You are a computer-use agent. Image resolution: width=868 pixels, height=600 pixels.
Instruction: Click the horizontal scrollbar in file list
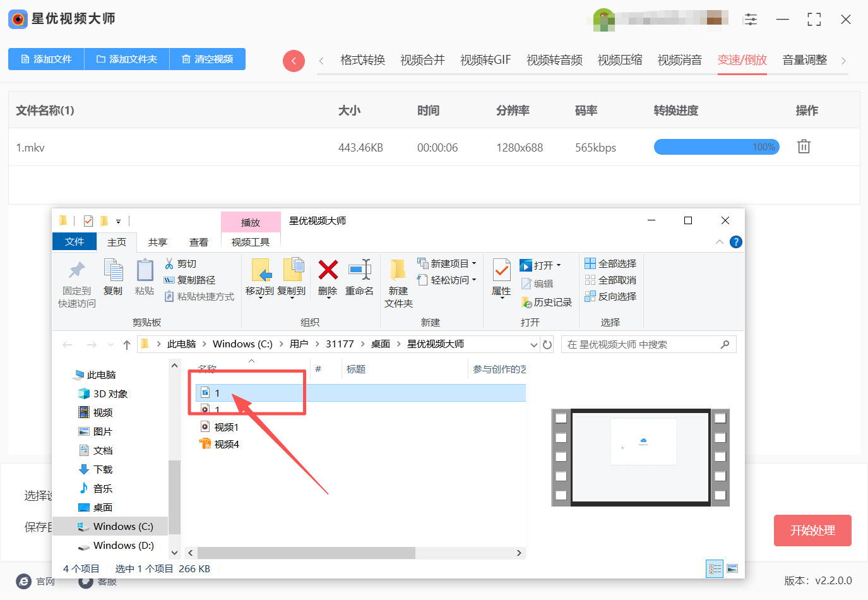(306, 553)
